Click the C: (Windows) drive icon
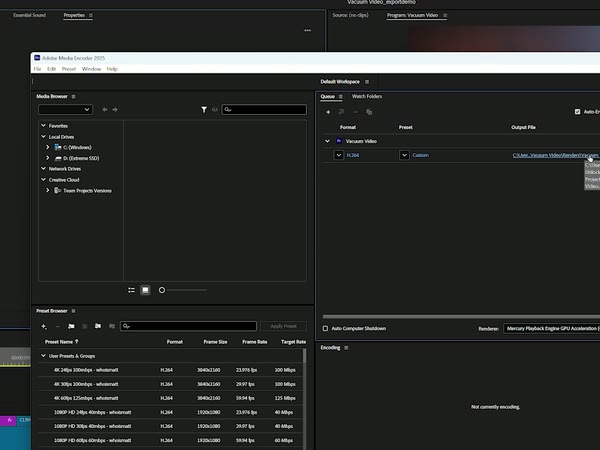The height and width of the screenshot is (450, 600). pos(58,147)
